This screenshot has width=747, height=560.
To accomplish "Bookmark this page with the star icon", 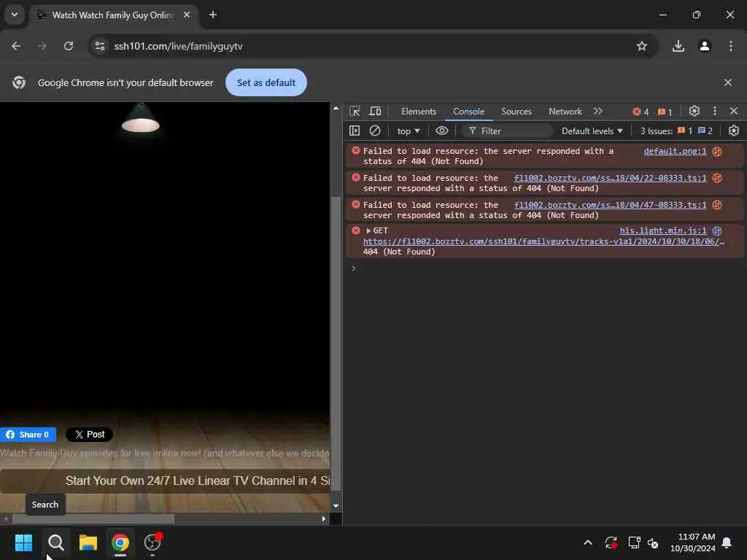I will [642, 46].
